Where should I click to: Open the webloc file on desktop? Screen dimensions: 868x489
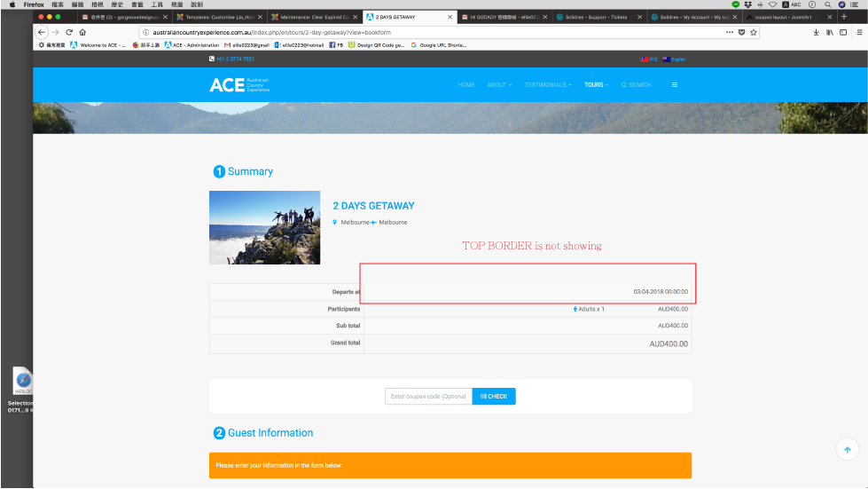click(22, 381)
